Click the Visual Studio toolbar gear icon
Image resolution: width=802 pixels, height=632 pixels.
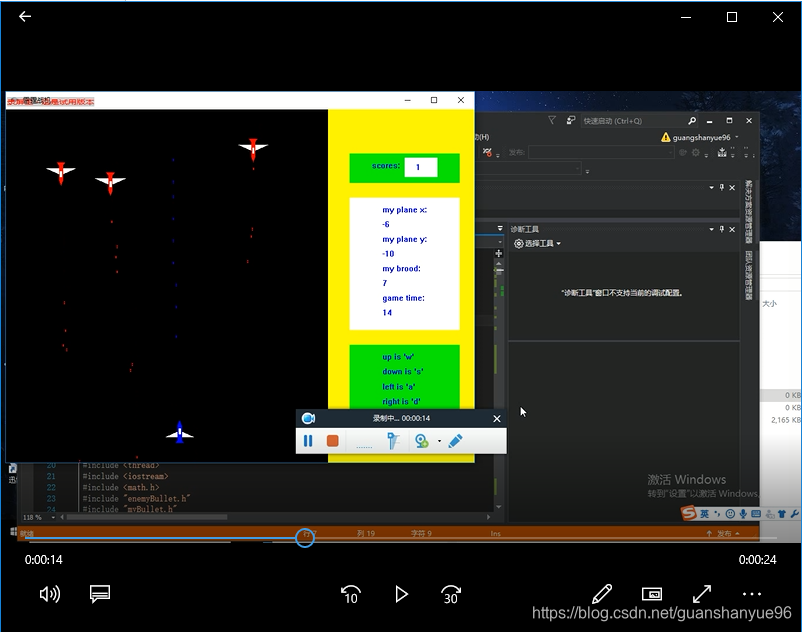click(x=696, y=152)
